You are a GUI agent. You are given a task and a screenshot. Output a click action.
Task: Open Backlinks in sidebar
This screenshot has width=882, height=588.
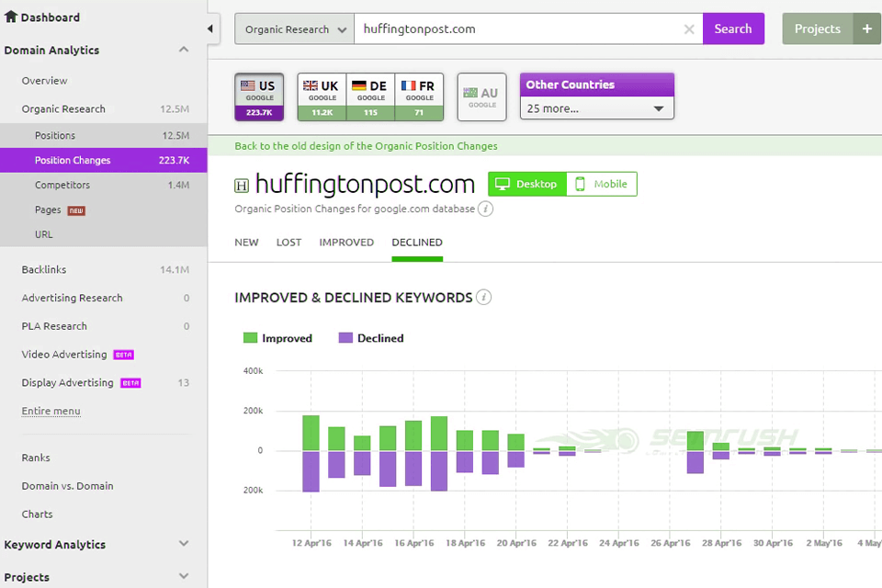click(44, 269)
